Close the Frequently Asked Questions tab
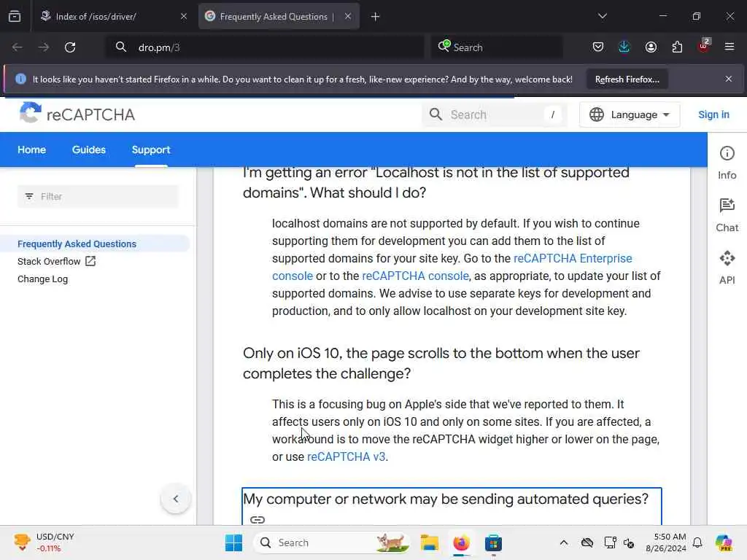747x560 pixels. [348, 16]
